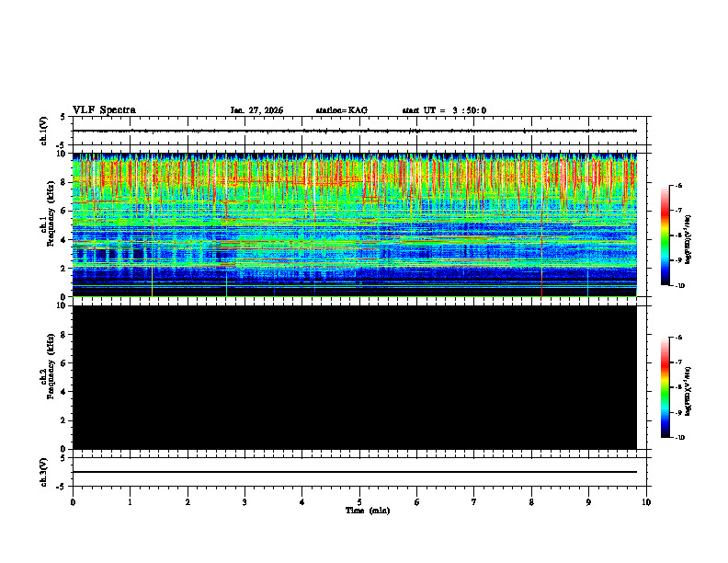The image size is (728, 563).
Task: Click the "3" tick on the time axis
Action: (x=245, y=502)
